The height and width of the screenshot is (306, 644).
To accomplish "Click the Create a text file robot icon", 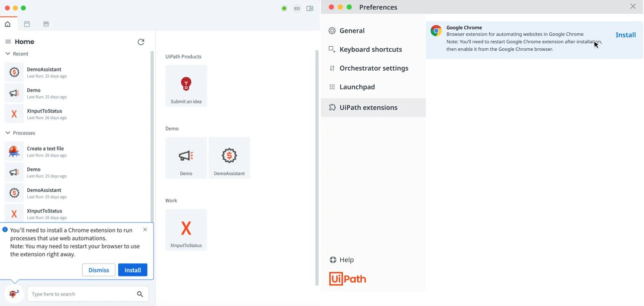I will [x=14, y=151].
